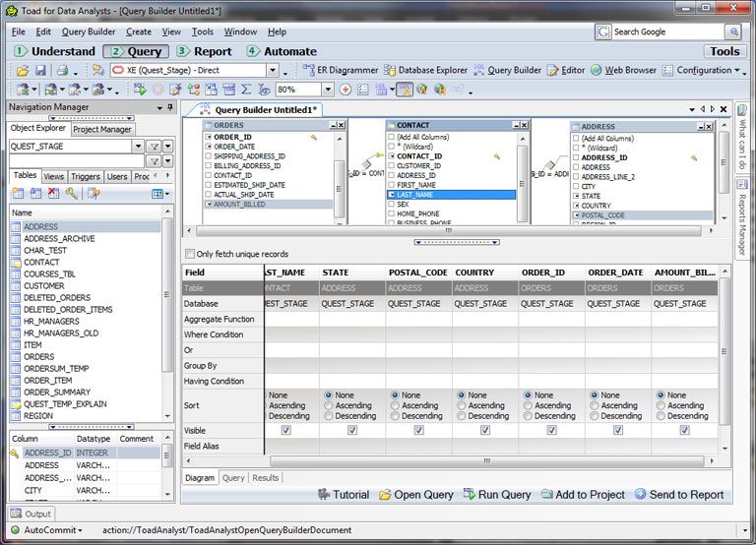Untick Visible checkbox for STATE column

point(352,430)
